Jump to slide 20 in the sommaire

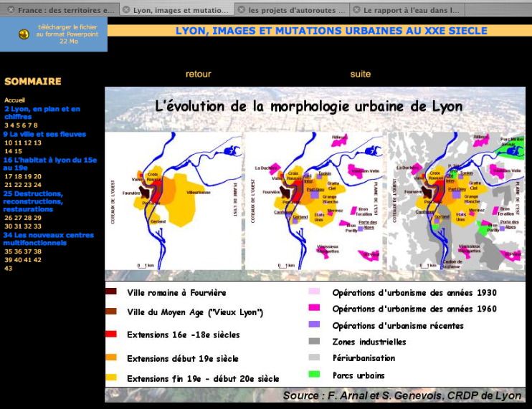click(37, 176)
